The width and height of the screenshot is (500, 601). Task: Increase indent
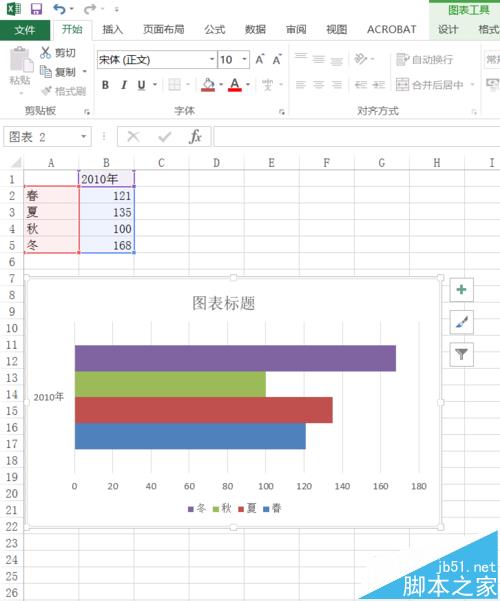(x=378, y=85)
